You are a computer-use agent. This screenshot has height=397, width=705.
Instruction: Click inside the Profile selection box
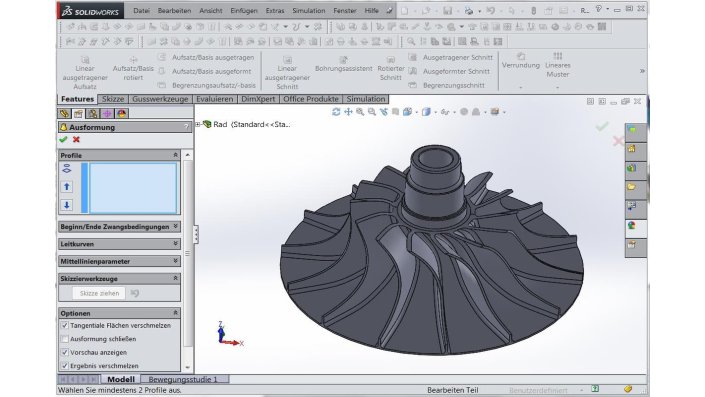[x=133, y=188]
